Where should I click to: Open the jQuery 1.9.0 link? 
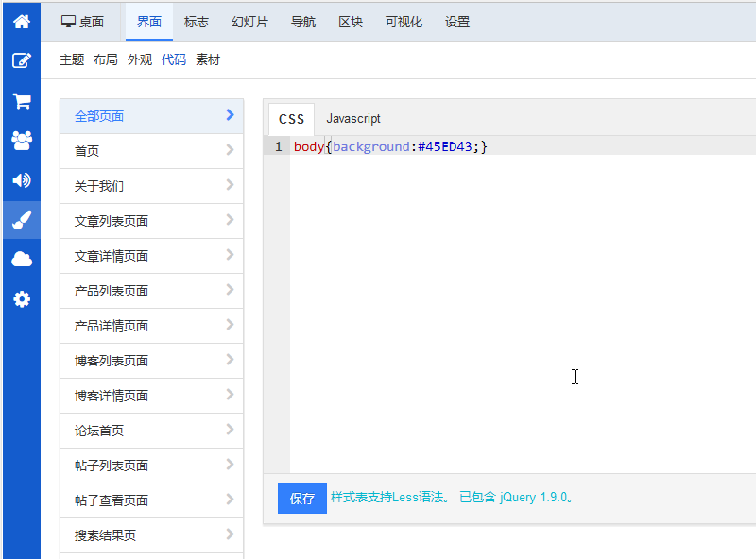(x=534, y=498)
